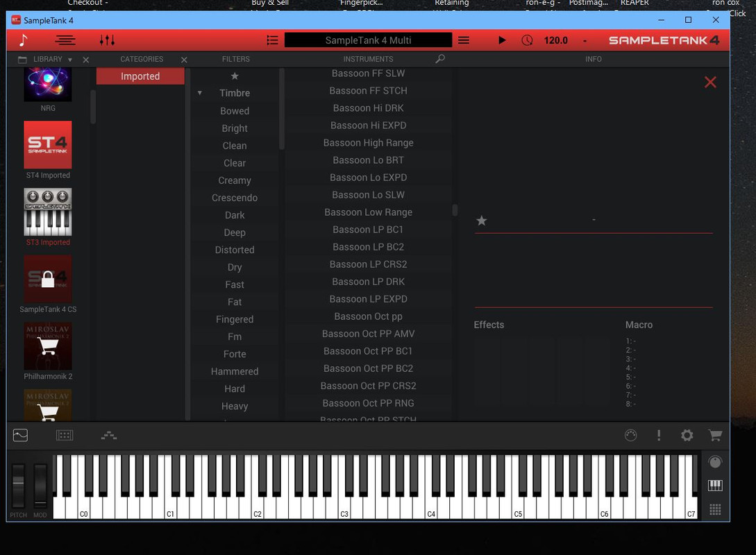Image resolution: width=756 pixels, height=555 pixels.
Task: Toggle the Fingered timbre filter
Action: (x=235, y=319)
